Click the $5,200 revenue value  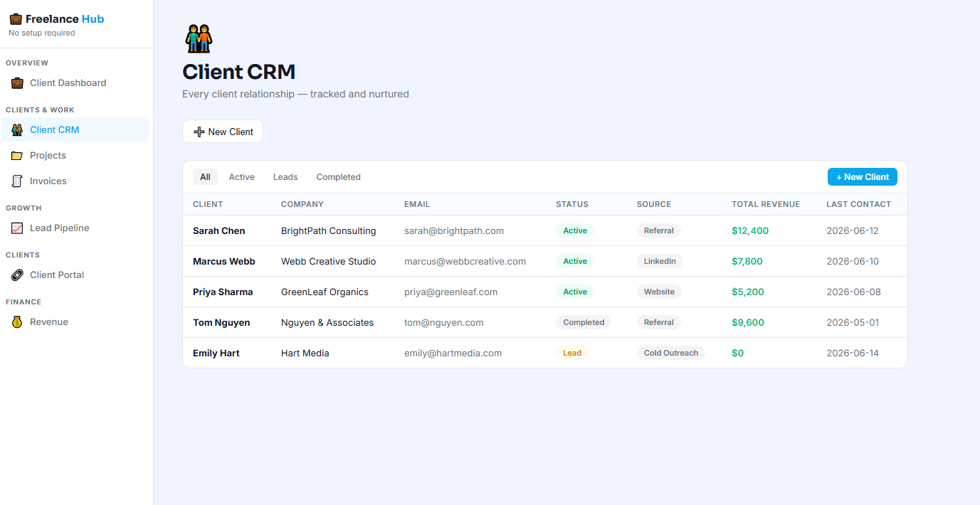tap(748, 292)
